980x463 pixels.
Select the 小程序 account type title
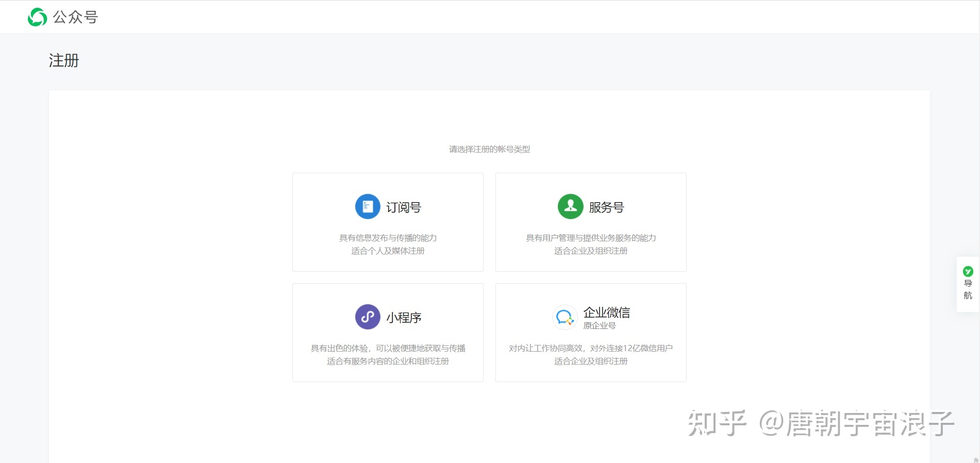click(x=404, y=318)
